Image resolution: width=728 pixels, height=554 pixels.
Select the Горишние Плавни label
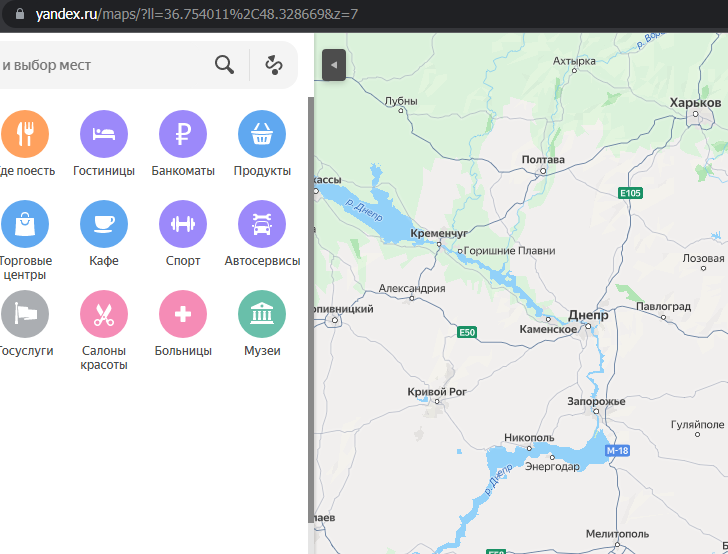[509, 251]
